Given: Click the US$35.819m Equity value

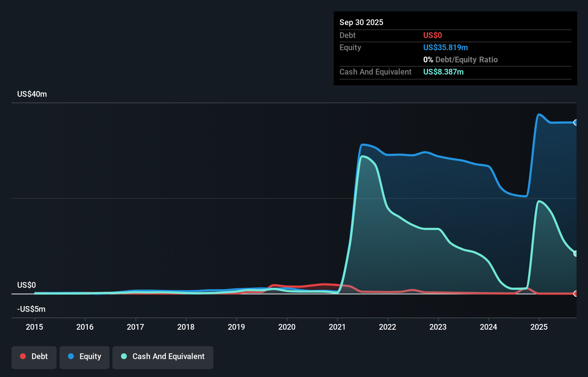Looking at the screenshot, I should 445,47.
